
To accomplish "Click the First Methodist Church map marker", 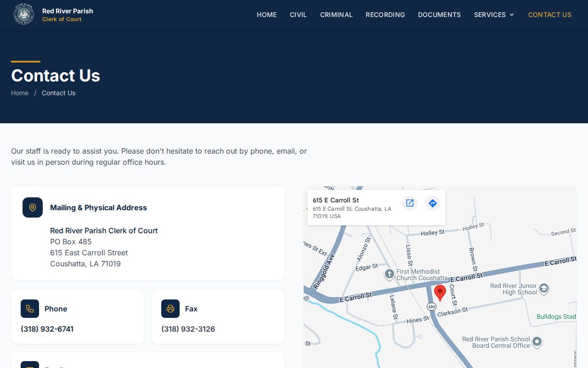I will 389,275.
